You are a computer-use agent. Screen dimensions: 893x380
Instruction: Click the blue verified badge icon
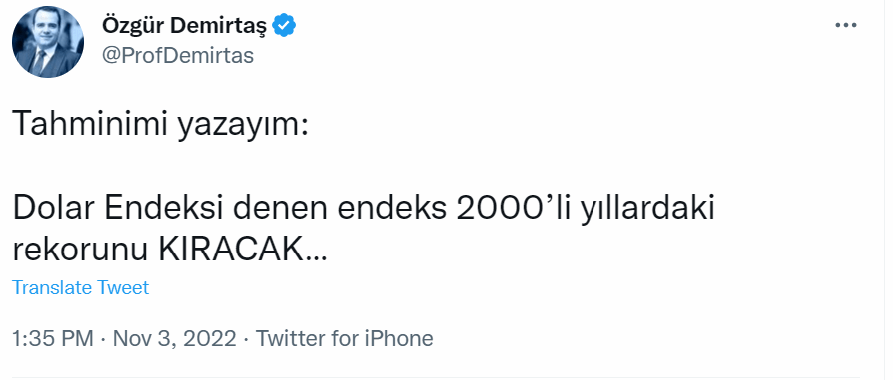[x=284, y=26]
